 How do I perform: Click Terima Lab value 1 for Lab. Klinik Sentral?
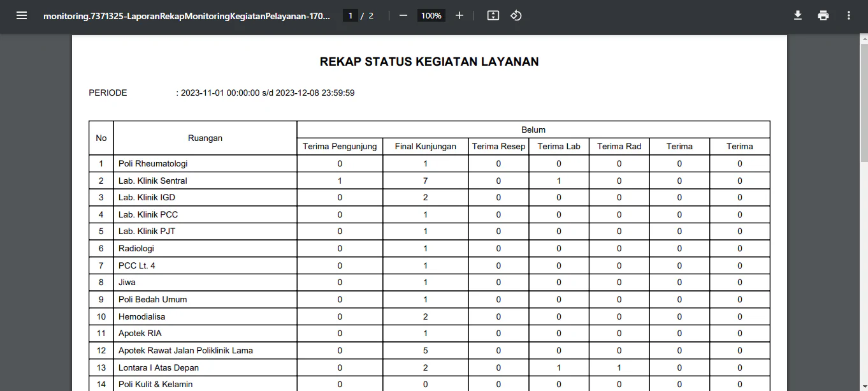[559, 181]
